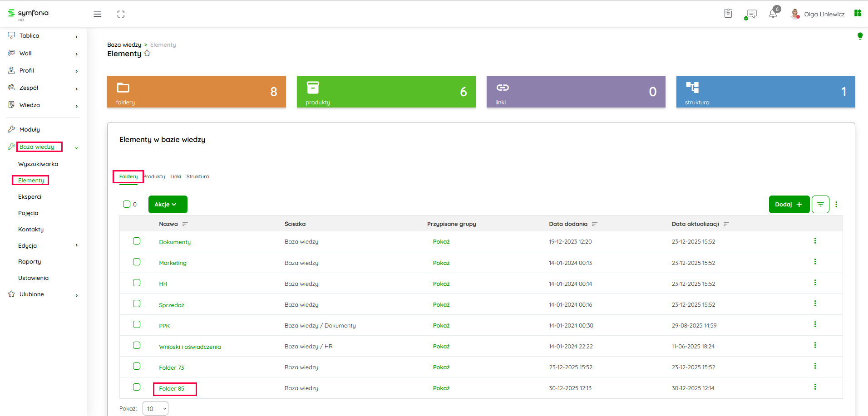868x416 pixels.
Task: Open the Wnioski i oświadczenia folder link
Action: pyautogui.click(x=190, y=347)
